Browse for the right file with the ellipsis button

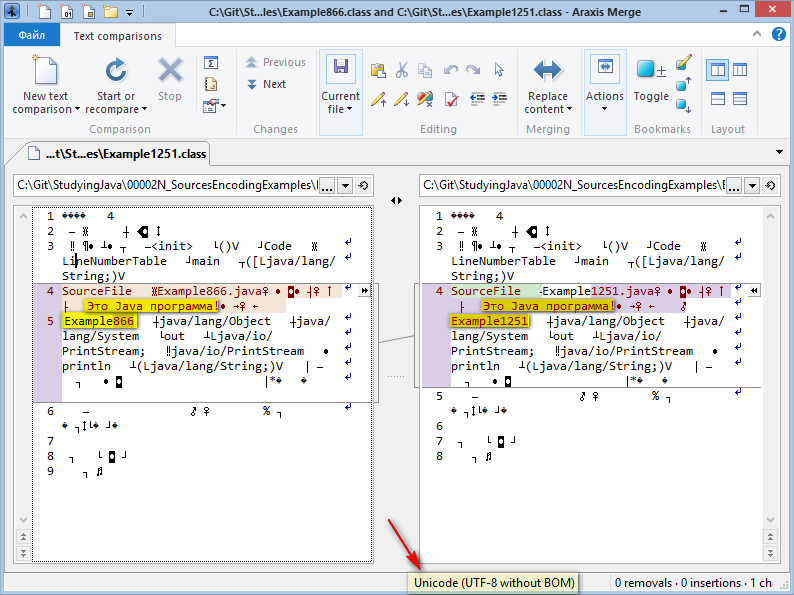point(734,186)
